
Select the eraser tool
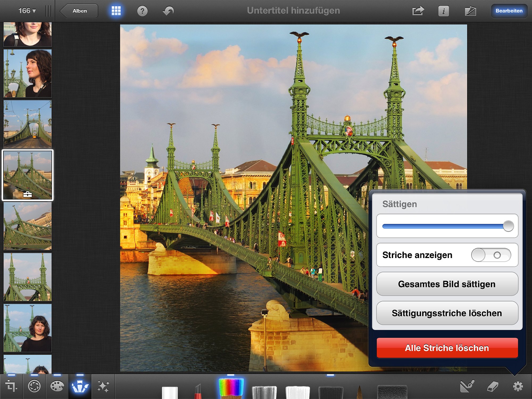click(x=492, y=386)
